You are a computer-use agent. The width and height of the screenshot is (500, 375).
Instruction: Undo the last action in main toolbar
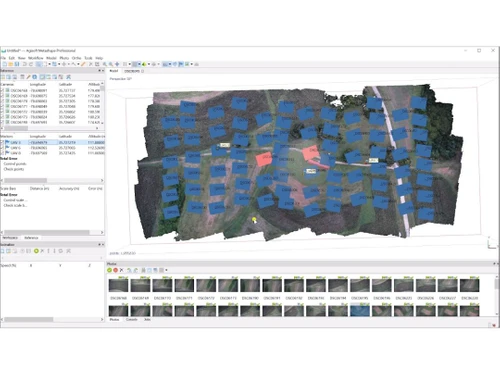click(x=24, y=64)
